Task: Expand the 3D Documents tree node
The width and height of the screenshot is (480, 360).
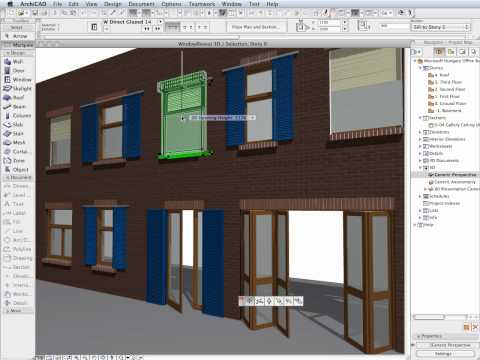Action: point(420,160)
